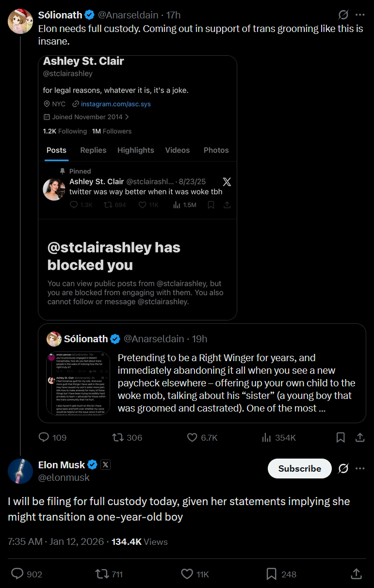Viewport: 374px width, 588px height.
Task: Open Grok icon on Elon Musk's post
Action: point(343,469)
